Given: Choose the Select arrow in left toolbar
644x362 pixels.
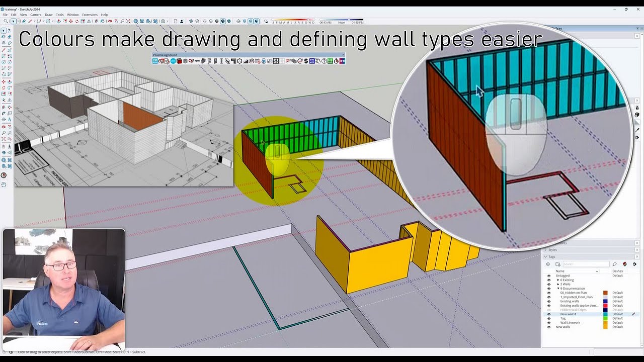Looking at the screenshot, I should 4,31.
